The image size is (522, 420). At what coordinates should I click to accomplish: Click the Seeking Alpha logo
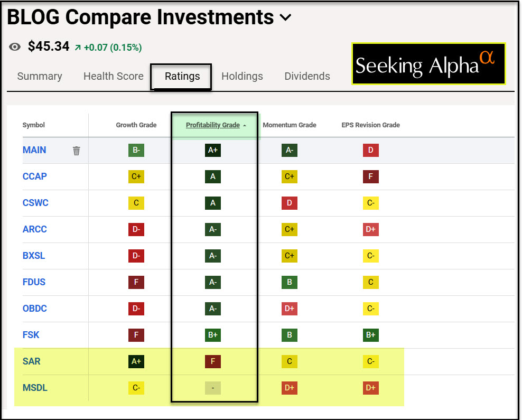tap(428, 64)
